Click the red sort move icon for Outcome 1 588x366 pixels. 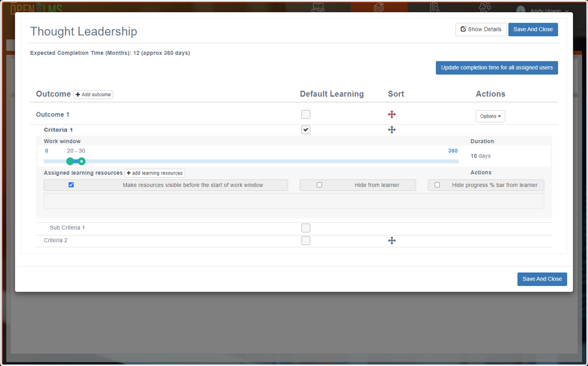[392, 114]
